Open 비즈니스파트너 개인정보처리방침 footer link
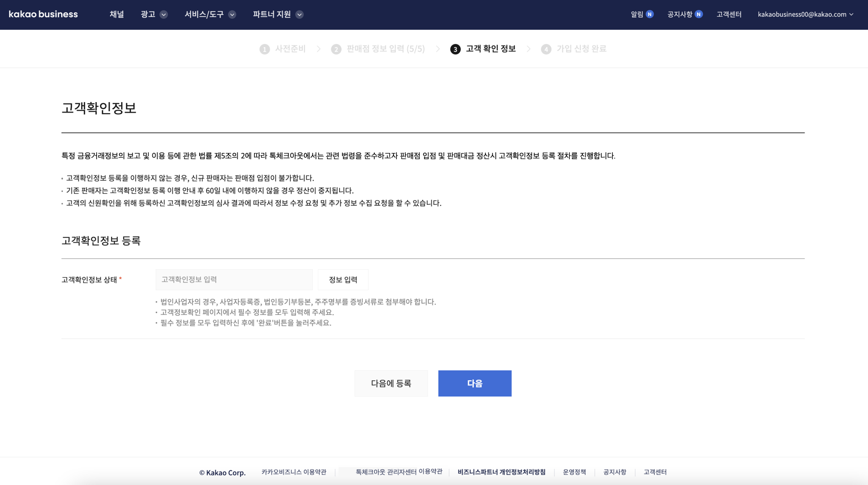The image size is (868, 485). click(501, 472)
